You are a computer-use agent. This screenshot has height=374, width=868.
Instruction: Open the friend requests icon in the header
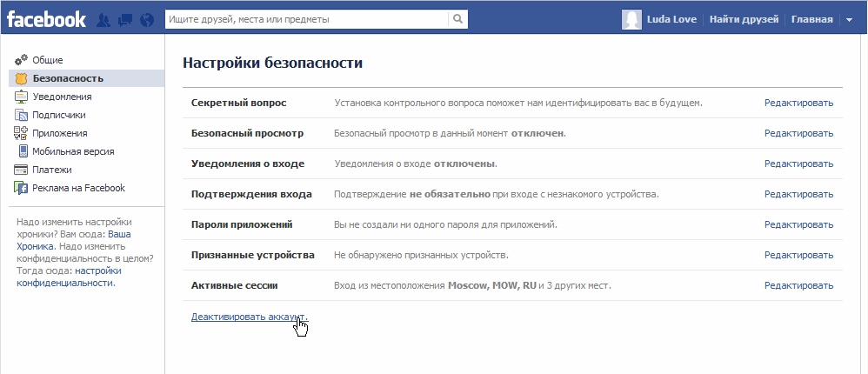103,20
